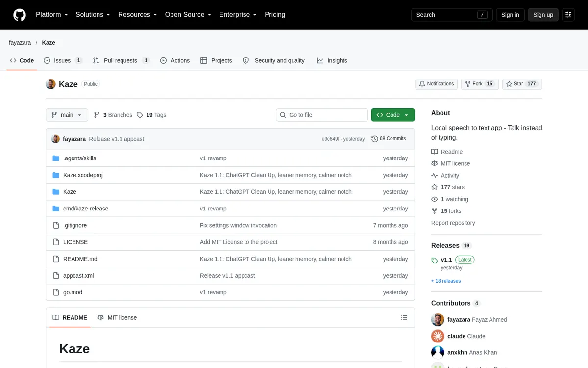588x368 pixels.
Task: Open the Projects tab
Action: 216,61
